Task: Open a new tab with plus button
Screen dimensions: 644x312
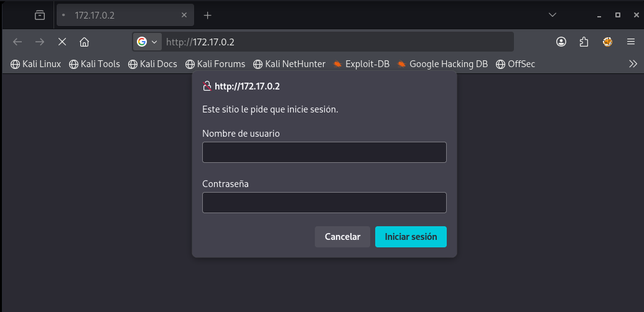Action: point(208,15)
